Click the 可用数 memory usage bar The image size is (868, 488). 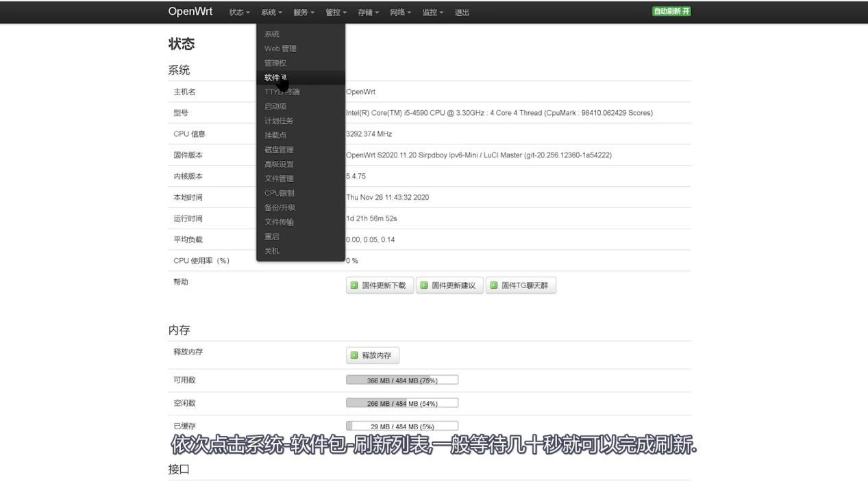(402, 379)
